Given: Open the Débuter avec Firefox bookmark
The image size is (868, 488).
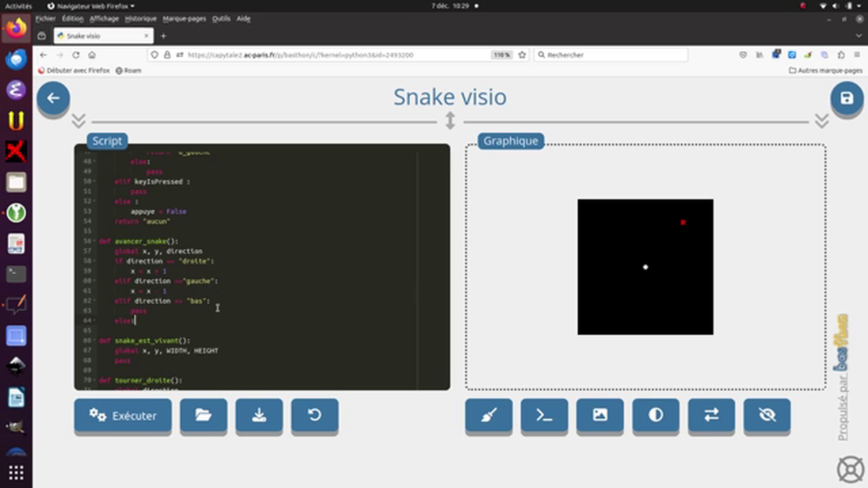Looking at the screenshot, I should (75, 70).
